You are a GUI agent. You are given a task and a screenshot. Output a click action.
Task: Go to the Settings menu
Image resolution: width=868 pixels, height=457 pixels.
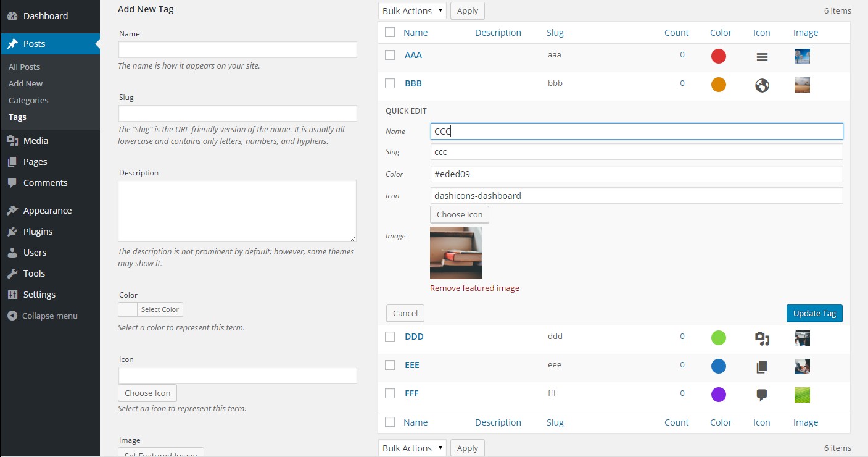[x=39, y=295]
